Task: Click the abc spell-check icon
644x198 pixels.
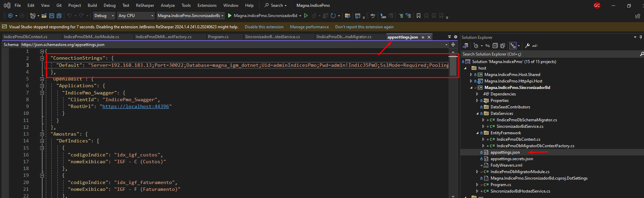Action: (x=373, y=16)
